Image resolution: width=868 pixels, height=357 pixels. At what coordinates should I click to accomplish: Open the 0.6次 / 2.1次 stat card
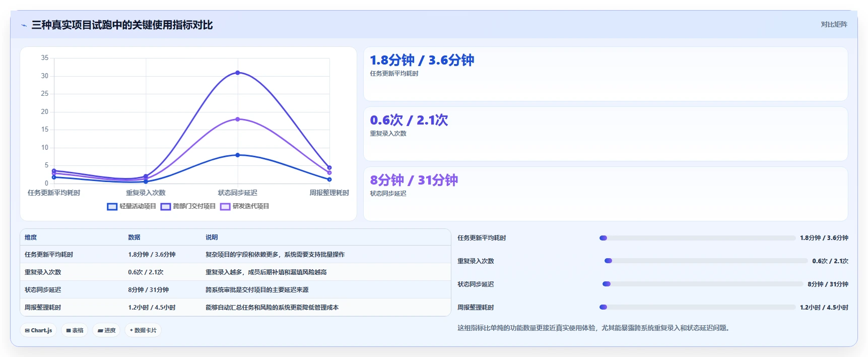coord(606,134)
